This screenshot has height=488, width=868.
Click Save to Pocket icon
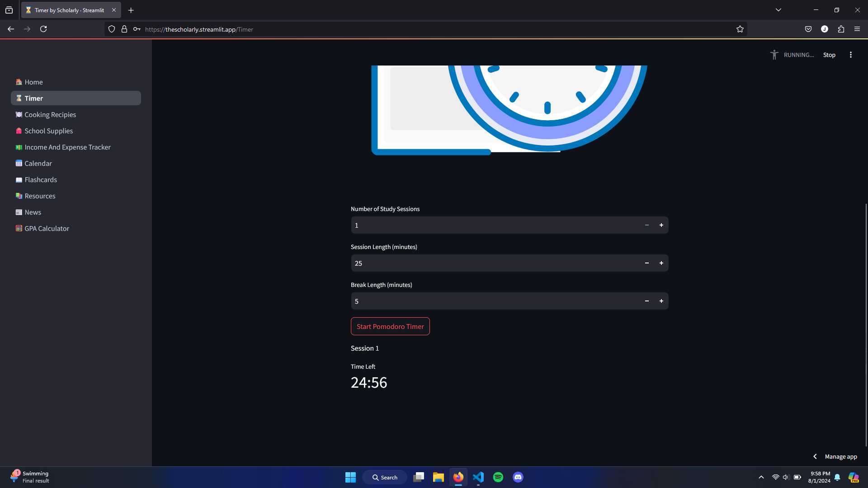point(808,29)
